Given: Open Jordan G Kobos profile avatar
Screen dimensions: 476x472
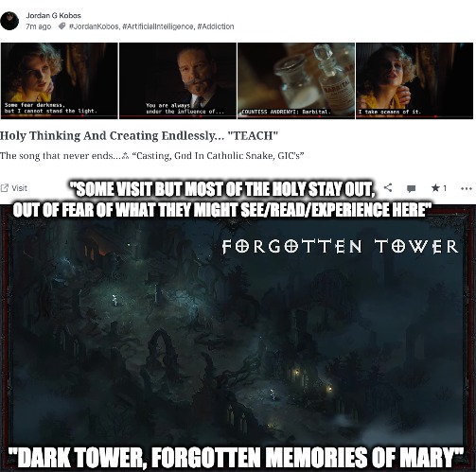Looking at the screenshot, I should tap(9, 21).
